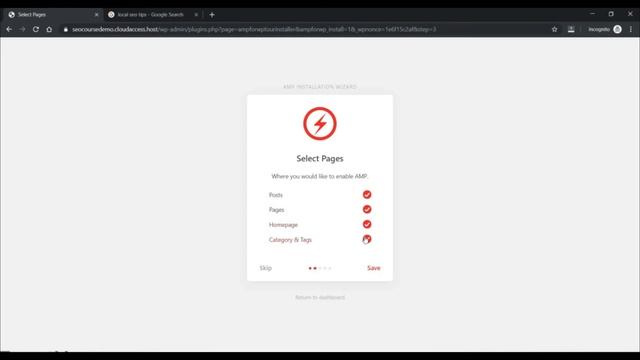The width and height of the screenshot is (640, 360).
Task: Click the Skip link in wizard
Action: 266,268
